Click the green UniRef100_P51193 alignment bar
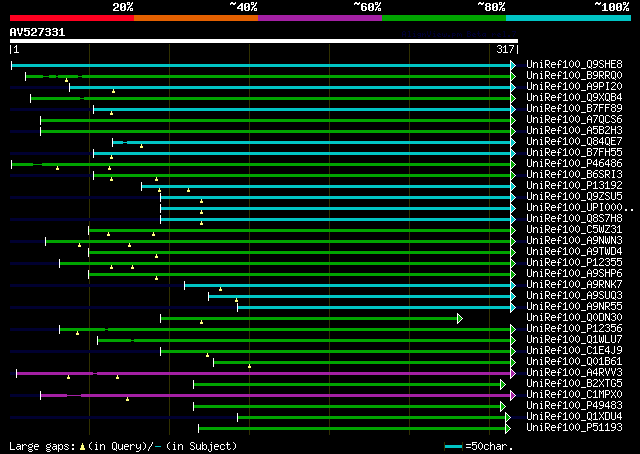The image size is (640, 454). pos(352,429)
